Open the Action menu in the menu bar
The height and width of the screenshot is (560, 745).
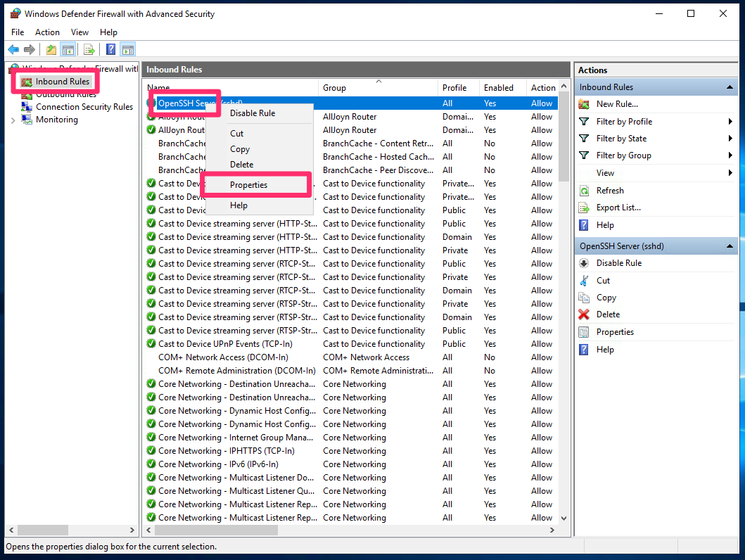click(47, 32)
